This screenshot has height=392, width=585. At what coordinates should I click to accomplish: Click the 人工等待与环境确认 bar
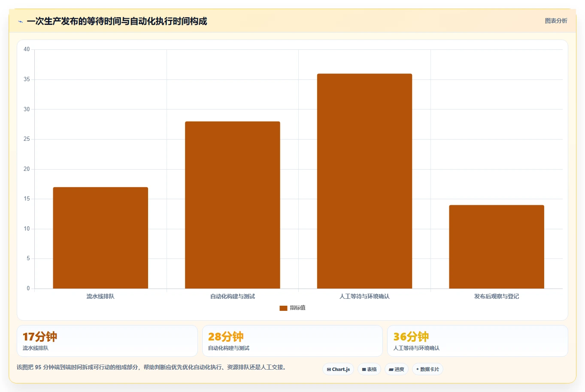(x=364, y=181)
